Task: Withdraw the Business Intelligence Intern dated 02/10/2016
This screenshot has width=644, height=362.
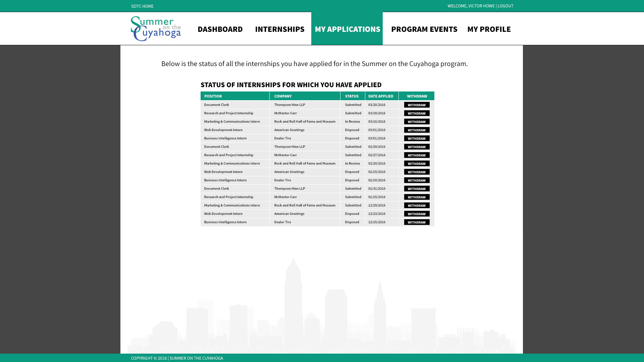Action: (x=417, y=180)
